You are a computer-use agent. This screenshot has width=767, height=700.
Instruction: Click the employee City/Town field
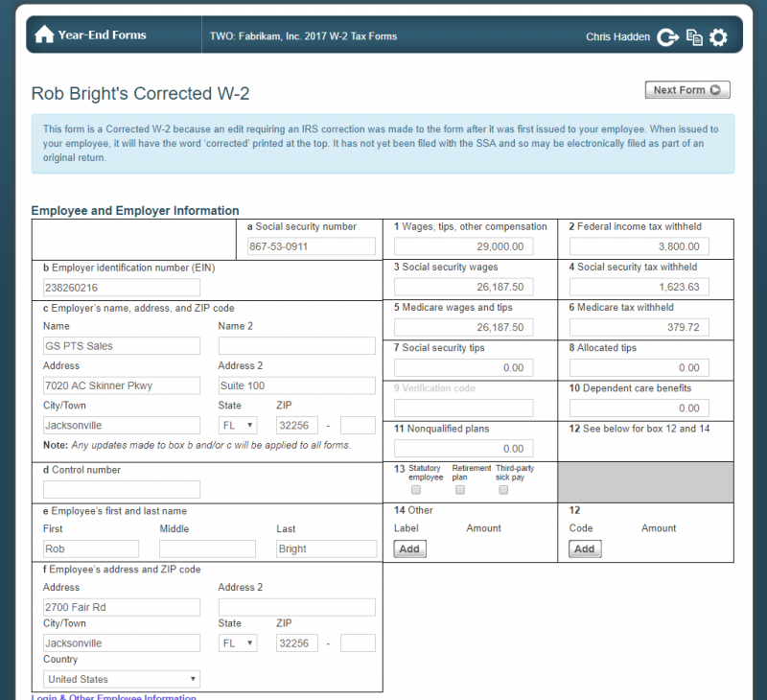coord(122,642)
